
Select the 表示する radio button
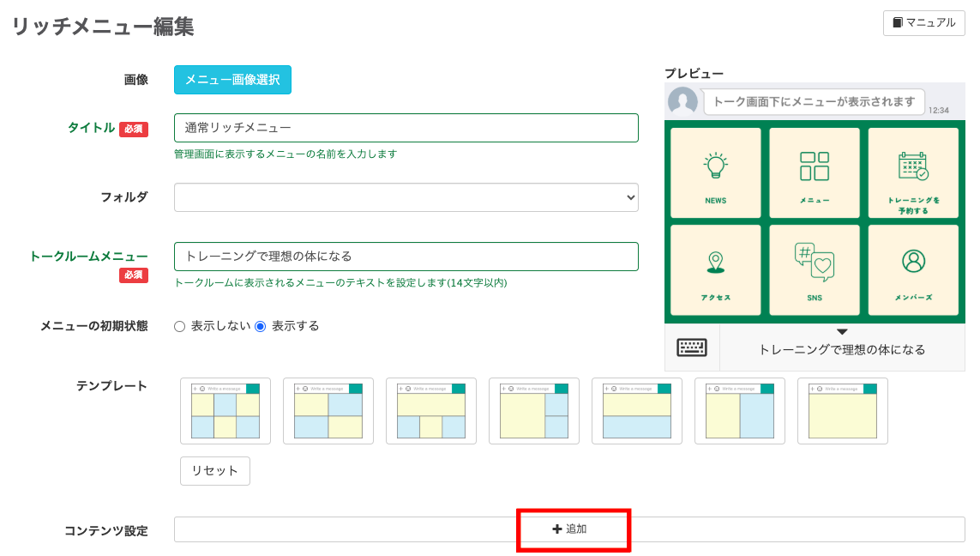(x=261, y=326)
